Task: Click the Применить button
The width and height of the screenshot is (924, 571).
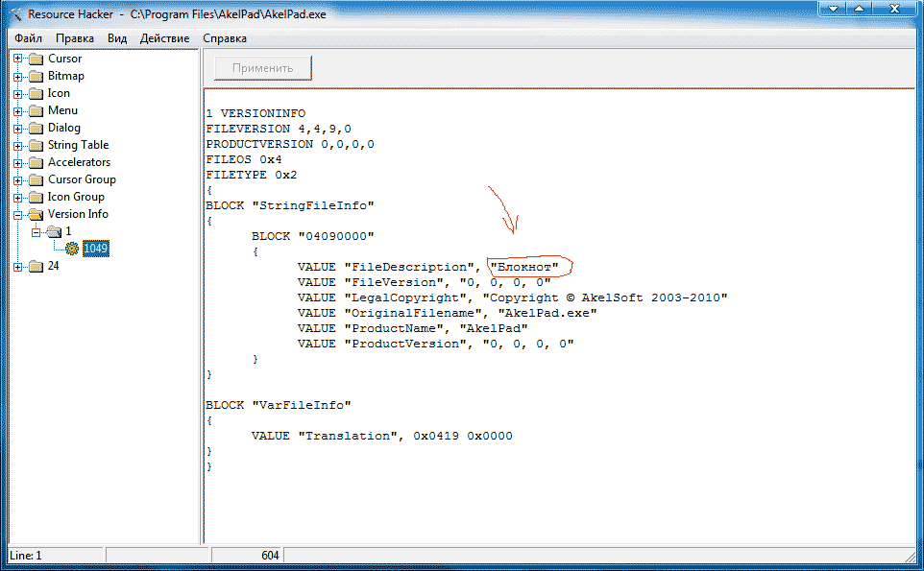Action: [x=263, y=68]
